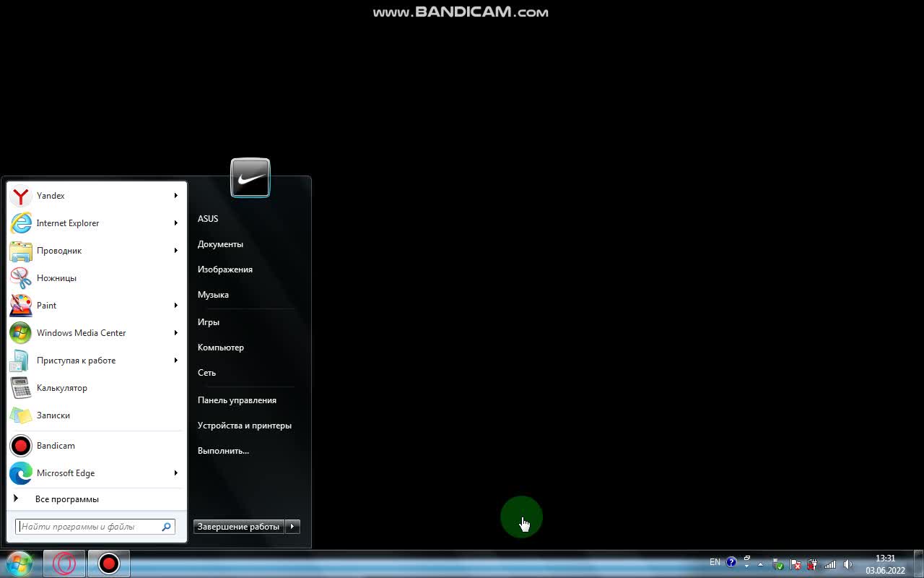Screen dimensions: 924x578
Task: Open Выполнить... run dialog
Action: [223, 451]
